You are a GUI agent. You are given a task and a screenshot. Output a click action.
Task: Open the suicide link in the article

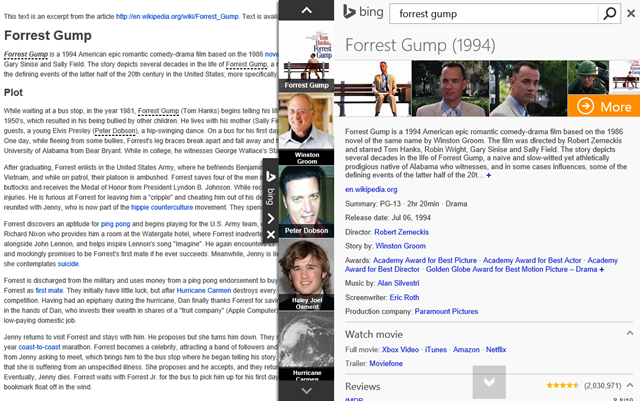(68, 264)
